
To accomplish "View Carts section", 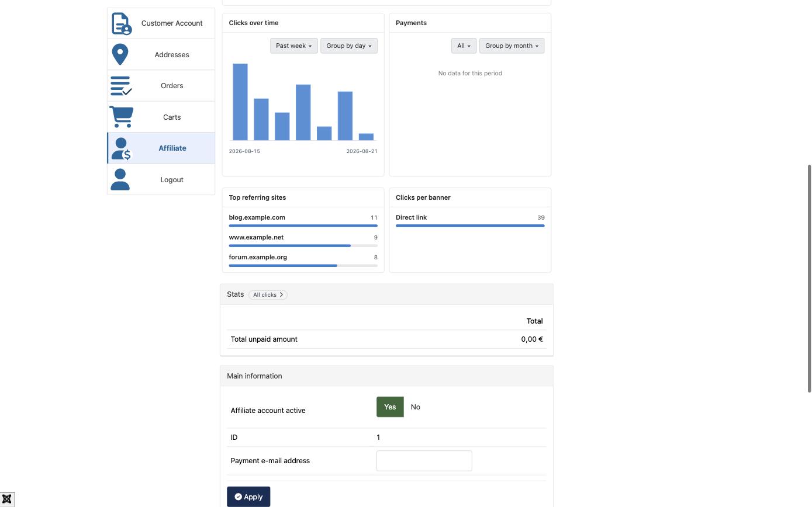I will 161,117.
